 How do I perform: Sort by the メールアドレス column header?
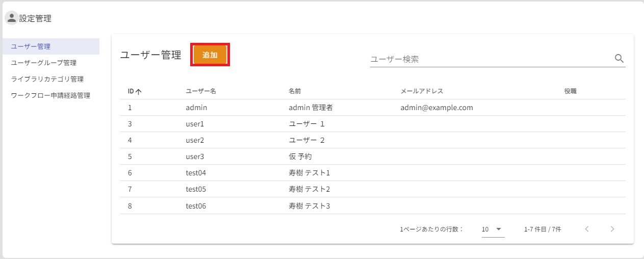pos(422,91)
